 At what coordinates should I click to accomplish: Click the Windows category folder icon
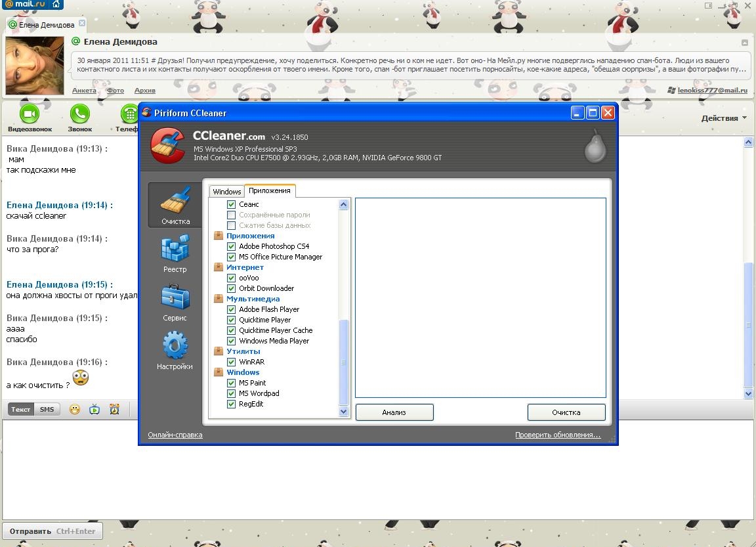click(219, 372)
